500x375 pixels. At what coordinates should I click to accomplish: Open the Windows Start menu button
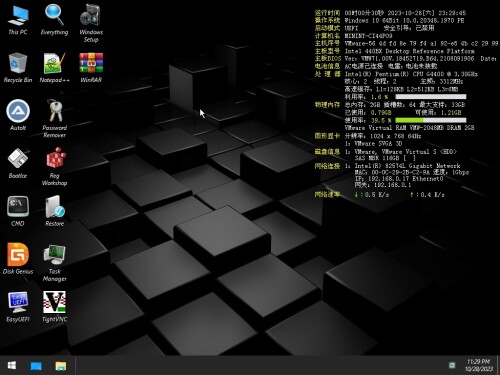(12, 366)
